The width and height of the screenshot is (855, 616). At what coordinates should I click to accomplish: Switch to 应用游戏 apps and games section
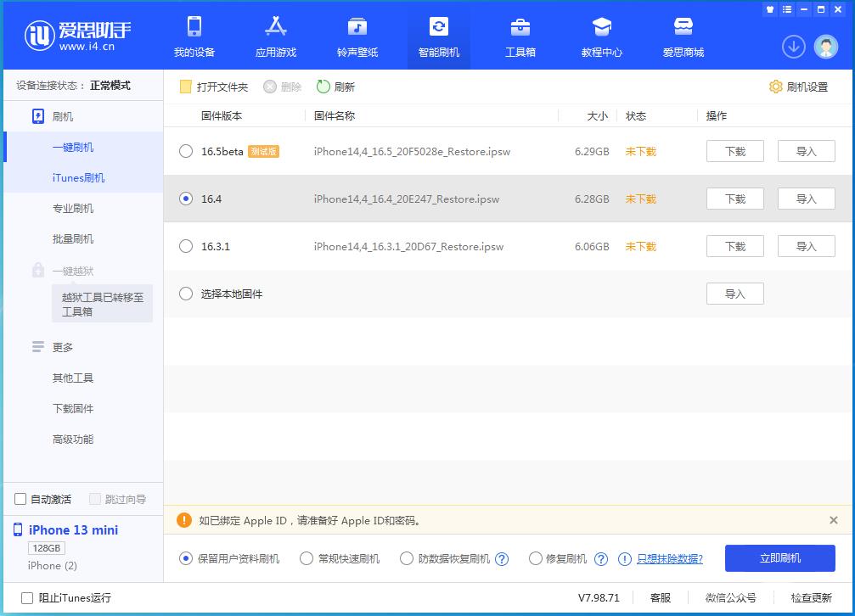coord(275,36)
